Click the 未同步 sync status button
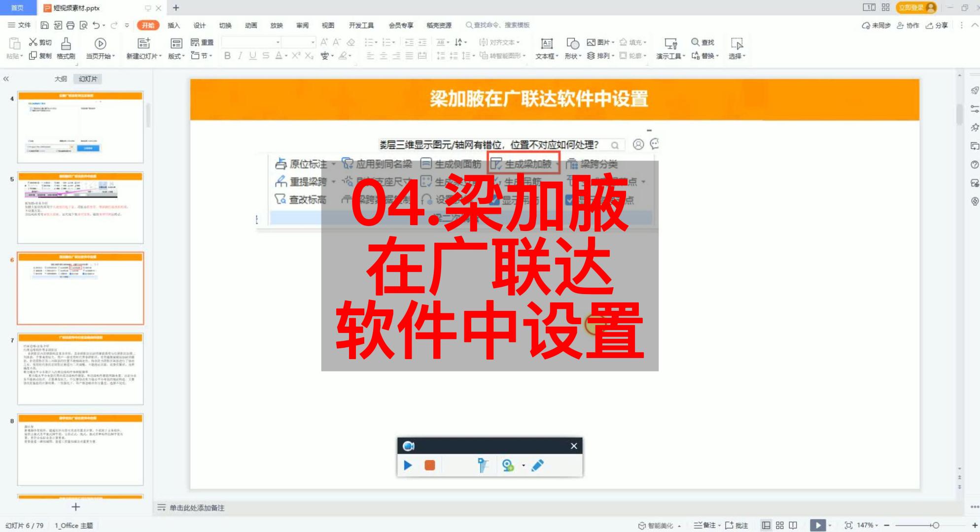The width and height of the screenshot is (980, 532). click(876, 25)
